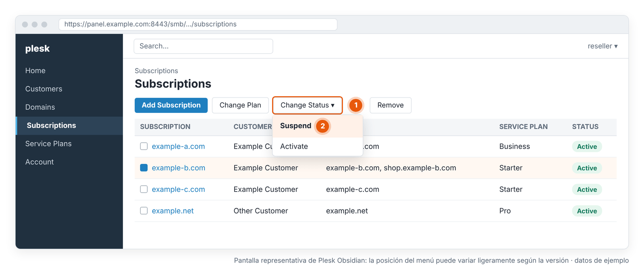
Task: Click the Pro service plan cell
Action: point(505,211)
